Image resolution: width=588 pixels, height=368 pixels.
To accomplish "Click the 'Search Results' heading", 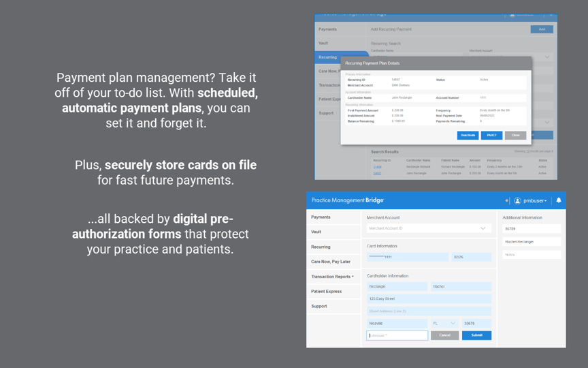I will pyautogui.click(x=385, y=152).
